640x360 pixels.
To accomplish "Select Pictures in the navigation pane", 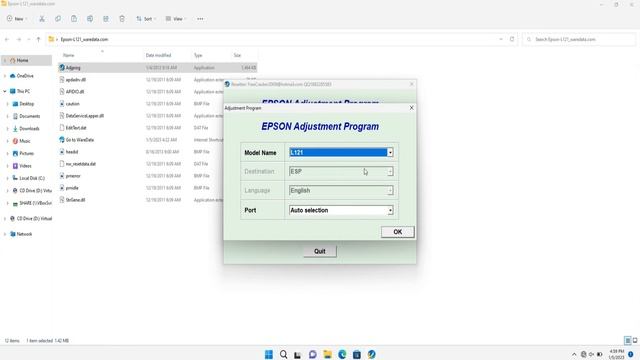I will point(26,153).
